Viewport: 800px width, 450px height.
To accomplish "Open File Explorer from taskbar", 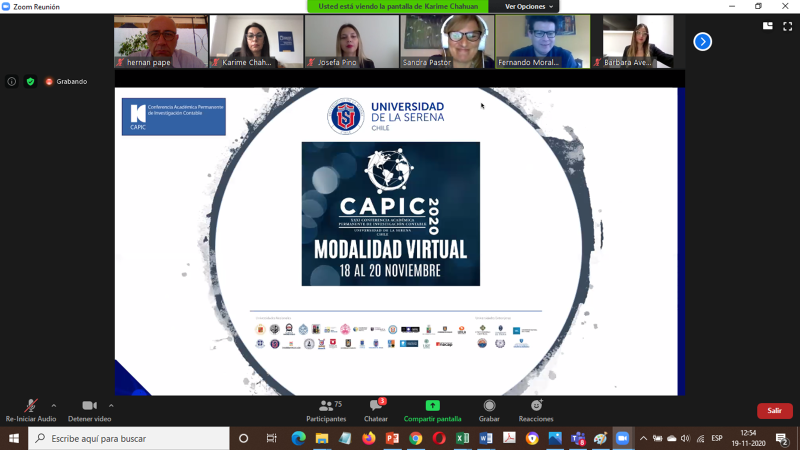I will click(x=322, y=438).
